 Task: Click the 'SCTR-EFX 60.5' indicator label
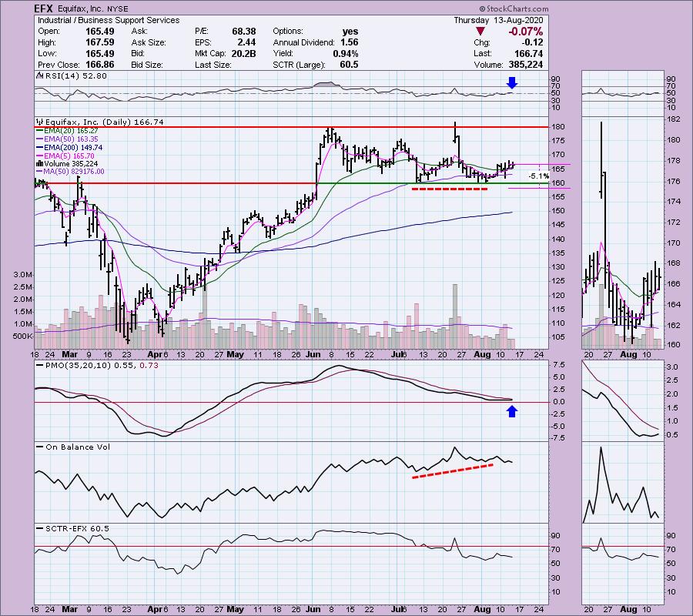(x=77, y=528)
